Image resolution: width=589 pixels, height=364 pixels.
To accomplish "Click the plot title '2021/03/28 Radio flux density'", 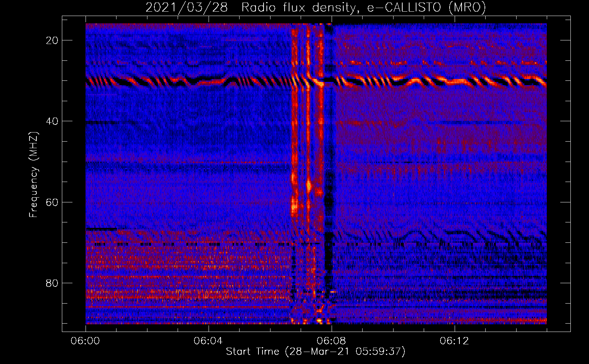I will tap(316, 8).
